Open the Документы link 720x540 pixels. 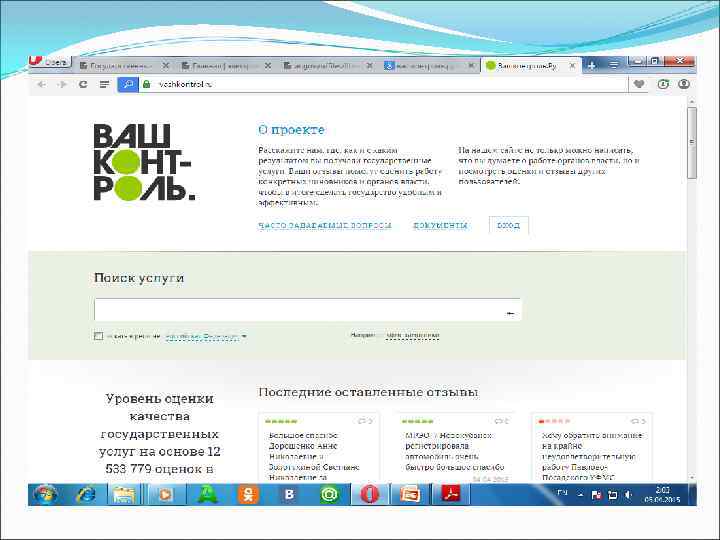[440, 225]
